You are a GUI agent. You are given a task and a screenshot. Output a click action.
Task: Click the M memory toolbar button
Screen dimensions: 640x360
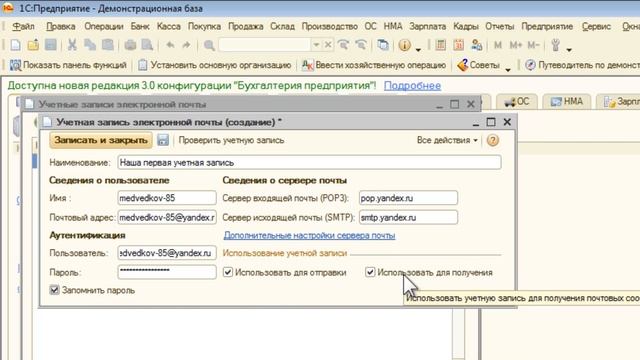coord(498,45)
